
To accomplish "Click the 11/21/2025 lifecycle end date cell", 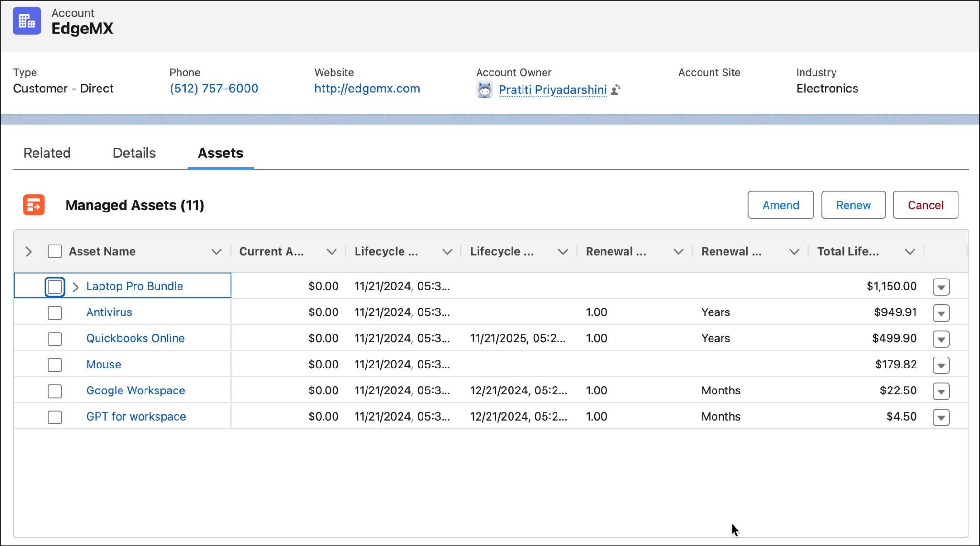I will pyautogui.click(x=518, y=338).
